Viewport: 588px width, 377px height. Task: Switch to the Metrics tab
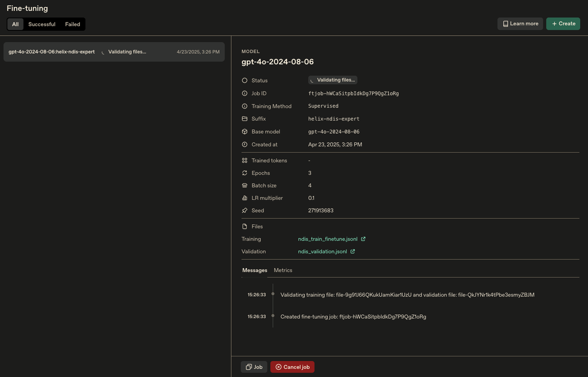(283, 270)
